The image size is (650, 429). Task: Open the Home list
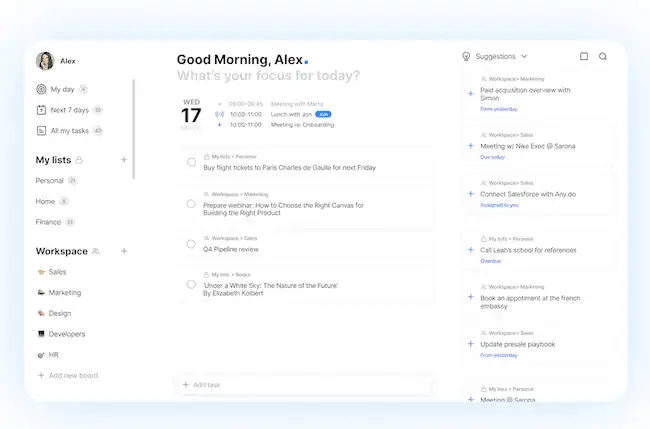pyautogui.click(x=45, y=201)
